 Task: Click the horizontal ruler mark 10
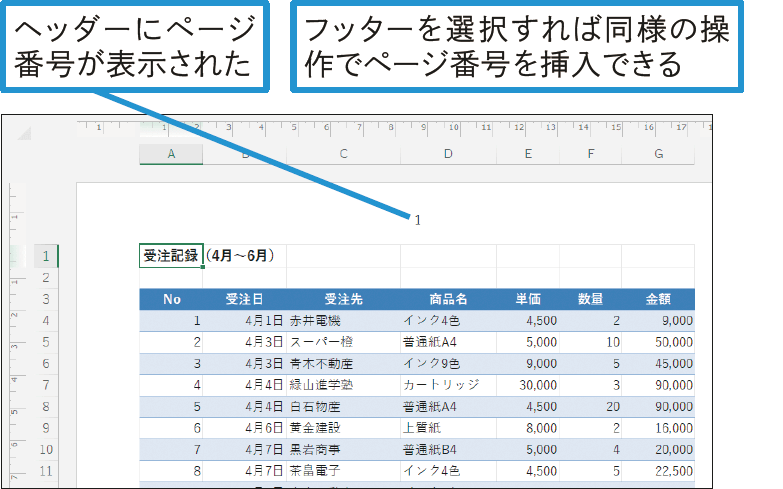453,127
